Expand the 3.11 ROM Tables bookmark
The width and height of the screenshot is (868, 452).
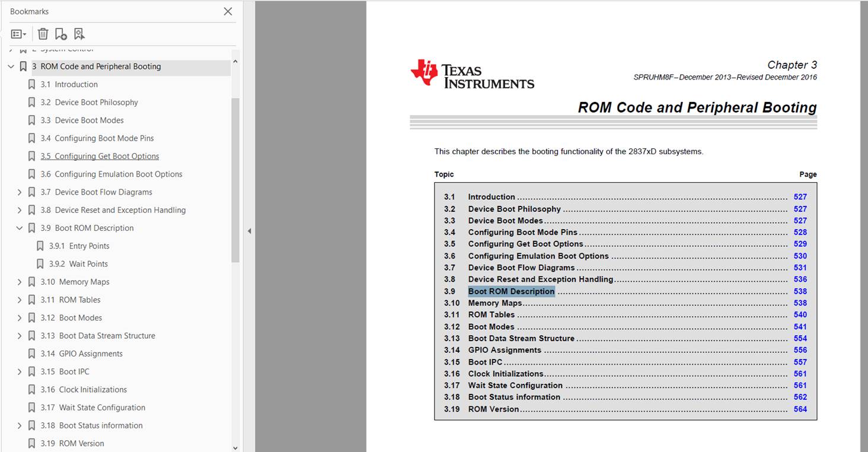coord(19,300)
